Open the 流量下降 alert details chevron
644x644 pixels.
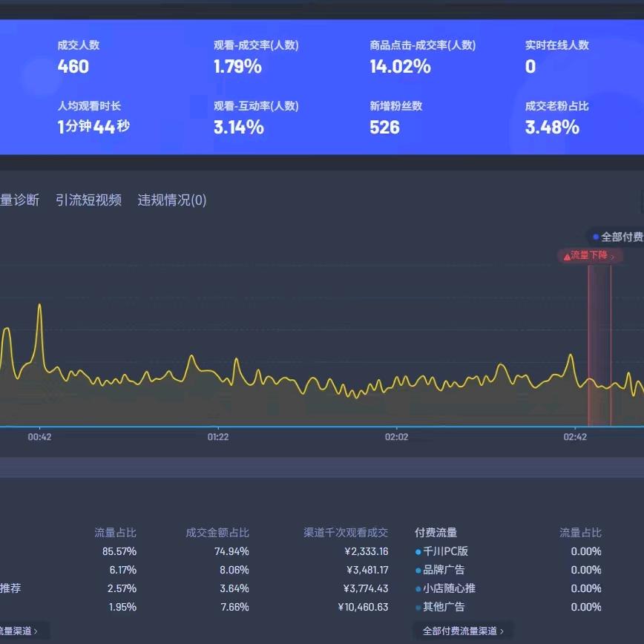[612, 257]
